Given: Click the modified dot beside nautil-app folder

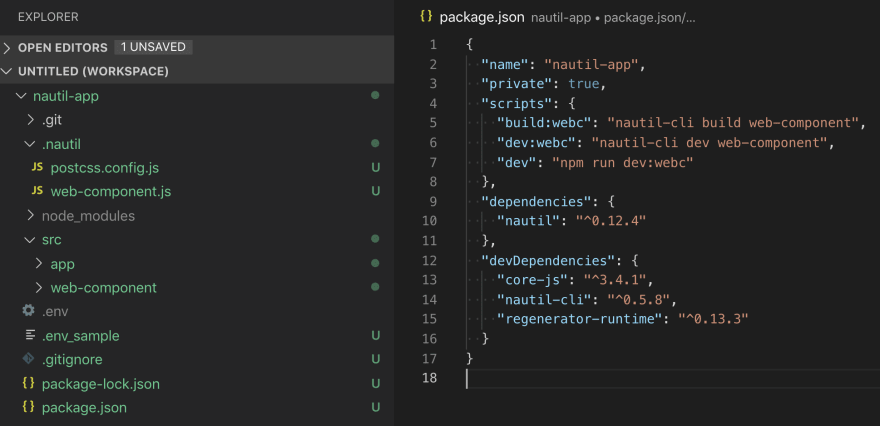Looking at the screenshot, I should 375,95.
